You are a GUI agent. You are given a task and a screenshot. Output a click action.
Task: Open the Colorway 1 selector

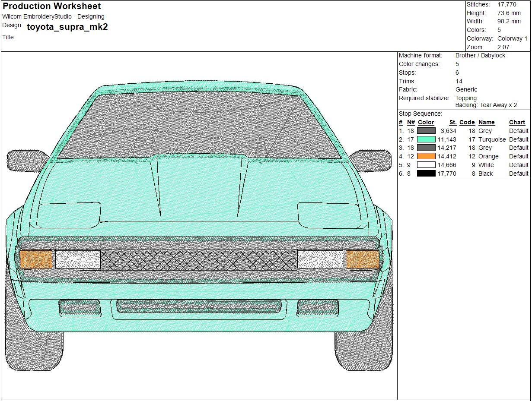pyautogui.click(x=513, y=38)
